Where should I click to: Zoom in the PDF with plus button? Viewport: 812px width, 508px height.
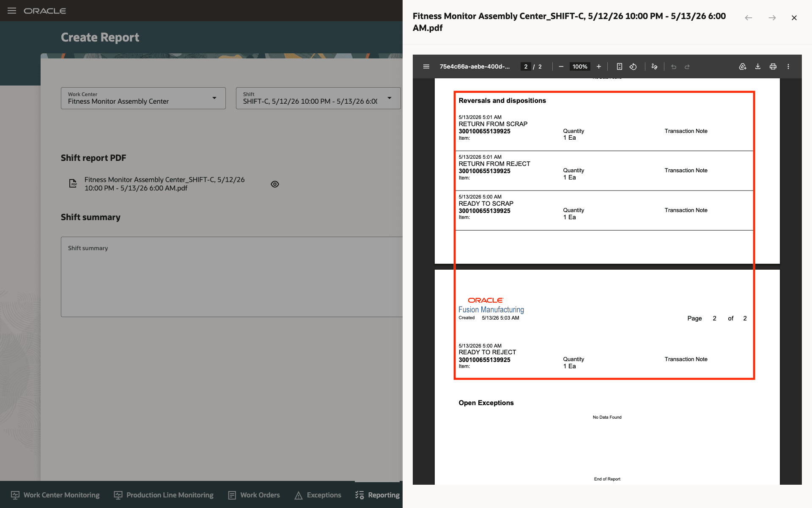(x=599, y=66)
